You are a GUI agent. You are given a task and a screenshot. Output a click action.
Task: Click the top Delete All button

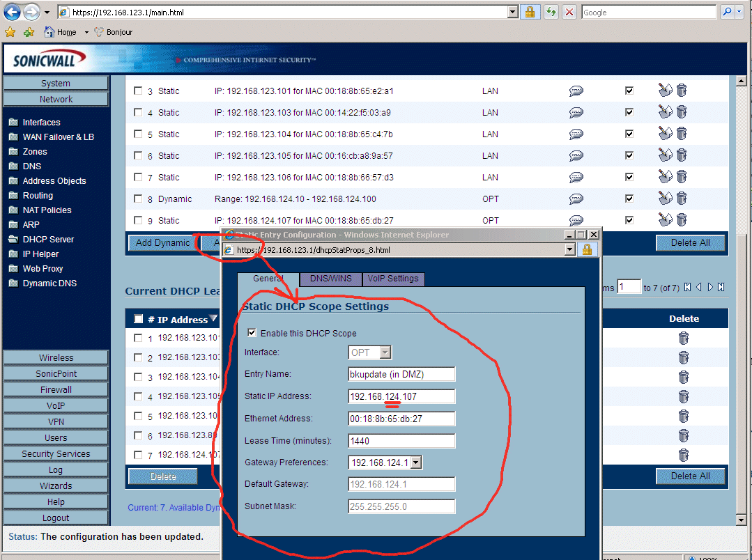coord(690,242)
